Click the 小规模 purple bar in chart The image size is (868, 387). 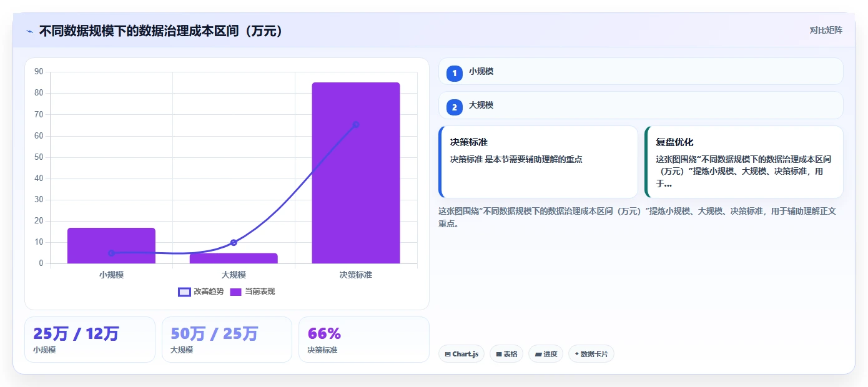click(111, 245)
